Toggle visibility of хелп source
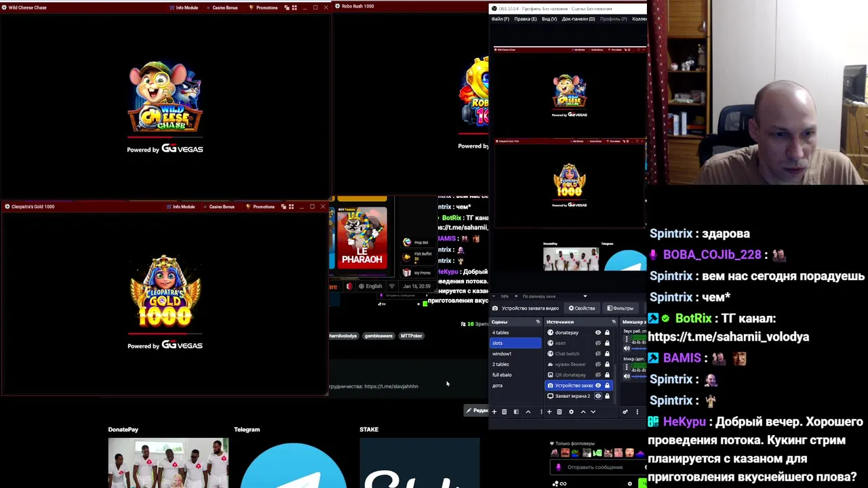Screen dimensions: 868x488 coord(598,343)
